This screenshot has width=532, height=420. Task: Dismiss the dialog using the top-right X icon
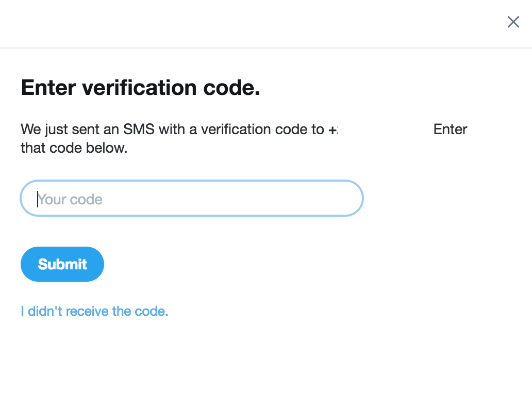coord(513,22)
